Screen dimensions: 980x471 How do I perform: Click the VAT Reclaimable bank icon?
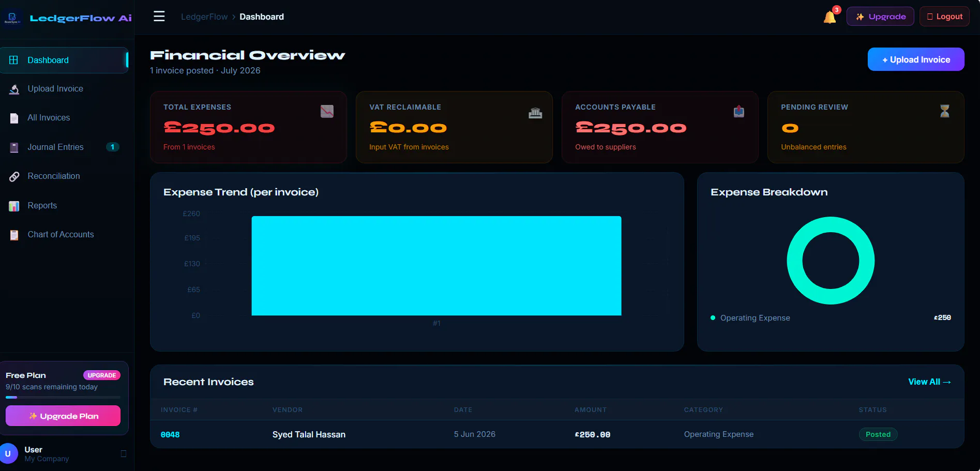point(535,112)
